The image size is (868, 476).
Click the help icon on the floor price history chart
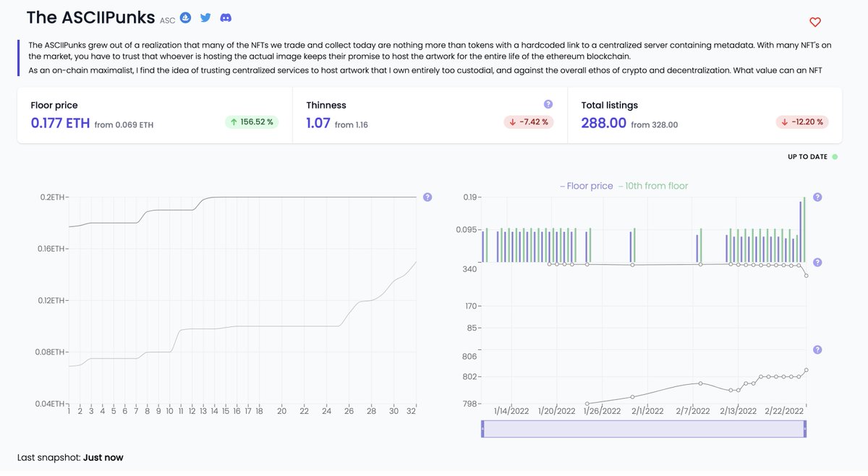(x=427, y=197)
